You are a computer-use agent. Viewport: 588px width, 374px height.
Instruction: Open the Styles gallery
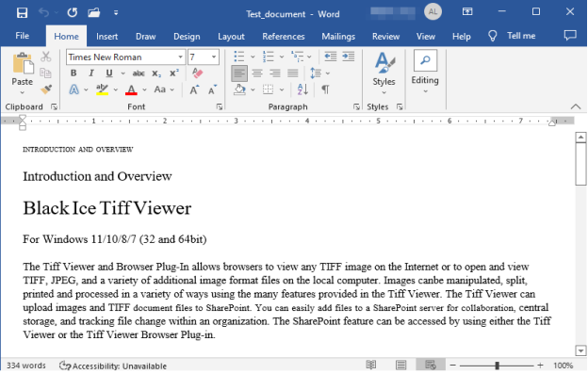click(x=384, y=73)
